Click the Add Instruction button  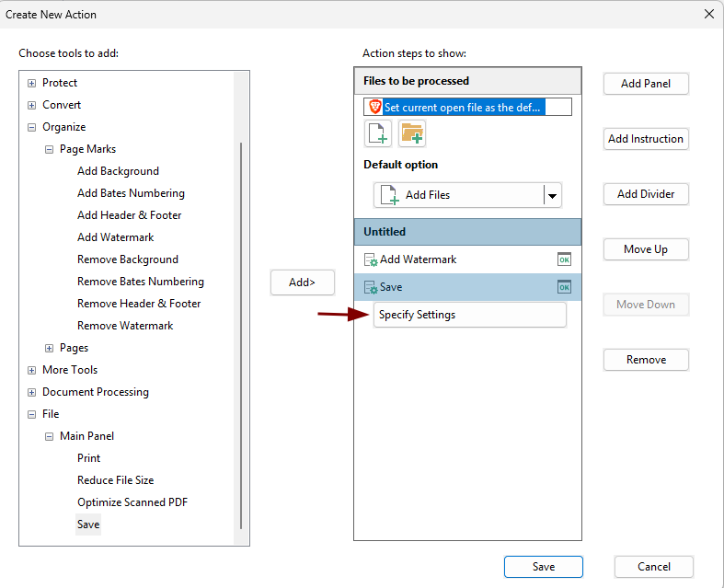(x=646, y=139)
